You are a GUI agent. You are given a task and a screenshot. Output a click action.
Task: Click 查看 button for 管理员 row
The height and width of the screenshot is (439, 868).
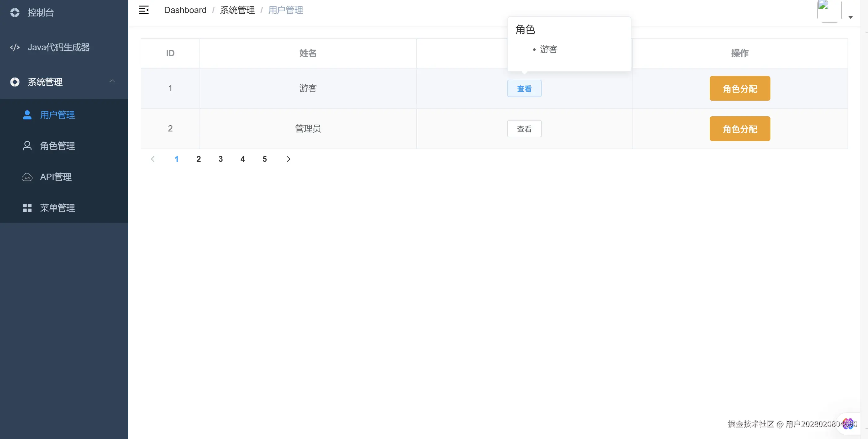[524, 129]
